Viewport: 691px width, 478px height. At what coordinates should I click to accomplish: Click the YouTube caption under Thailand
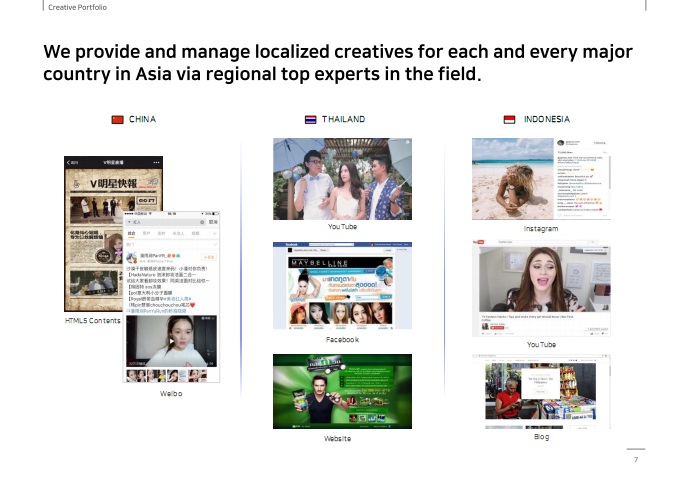pos(342,227)
